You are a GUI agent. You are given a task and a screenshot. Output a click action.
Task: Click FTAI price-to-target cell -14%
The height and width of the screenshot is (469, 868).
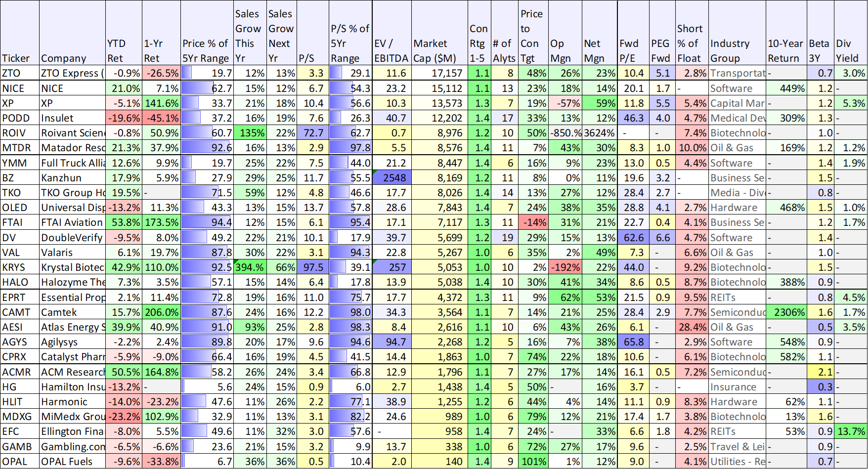533,222
